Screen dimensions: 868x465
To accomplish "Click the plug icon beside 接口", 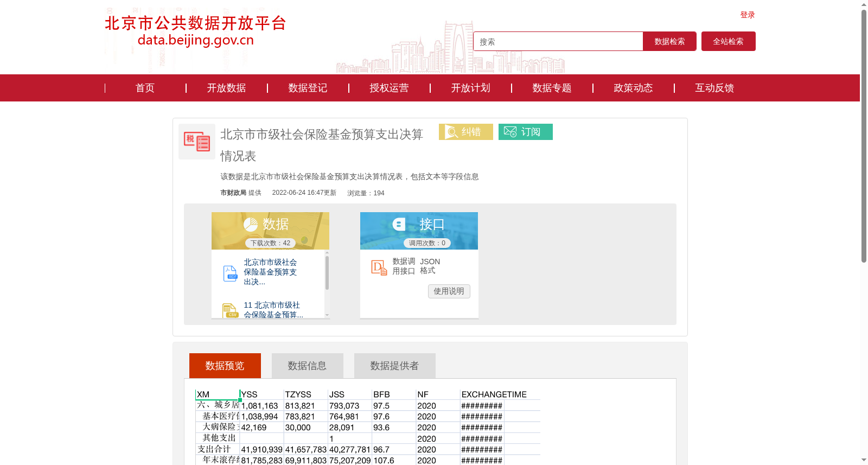I will [399, 224].
